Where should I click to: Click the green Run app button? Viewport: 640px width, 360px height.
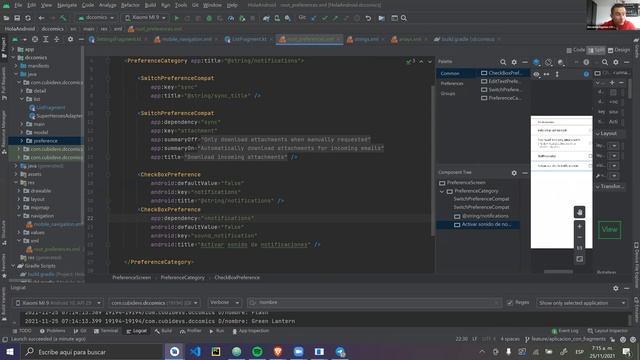(177, 18)
